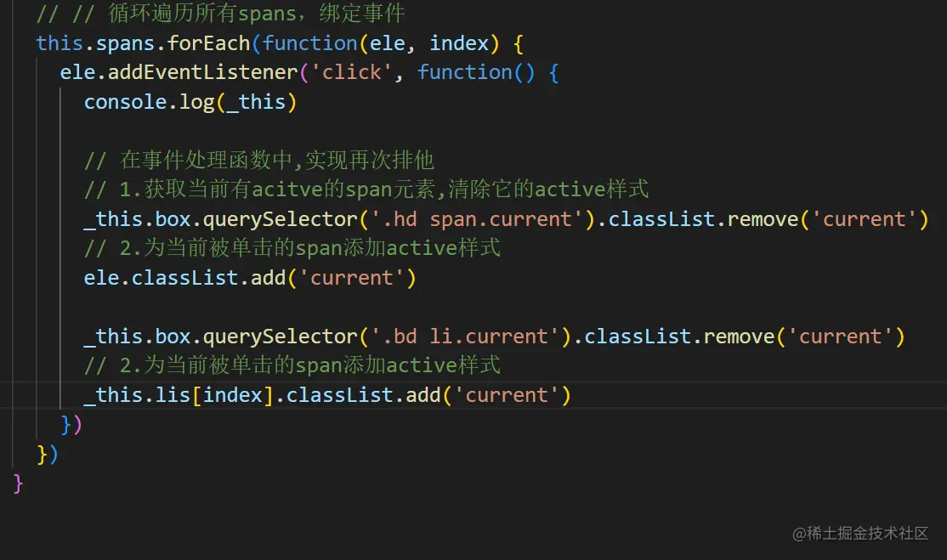947x560 pixels.
Task: Click the comment starting with '1.获取当前有acitve'
Action: click(x=366, y=189)
